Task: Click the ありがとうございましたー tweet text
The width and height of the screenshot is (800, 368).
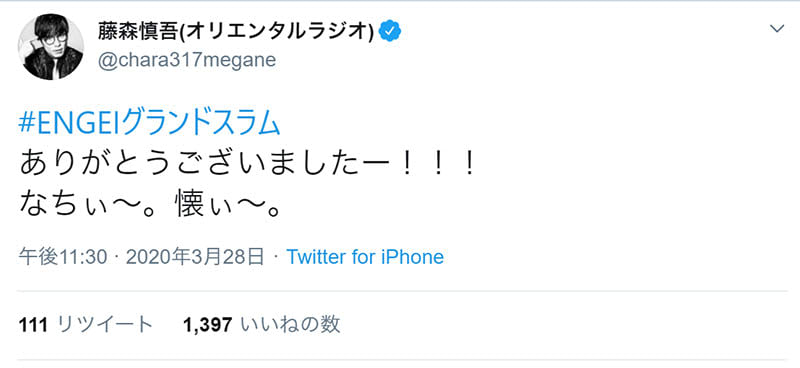Action: pos(207,166)
